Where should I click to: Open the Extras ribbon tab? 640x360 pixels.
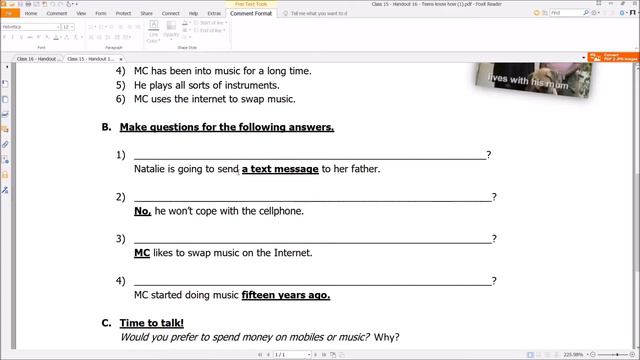213,13
